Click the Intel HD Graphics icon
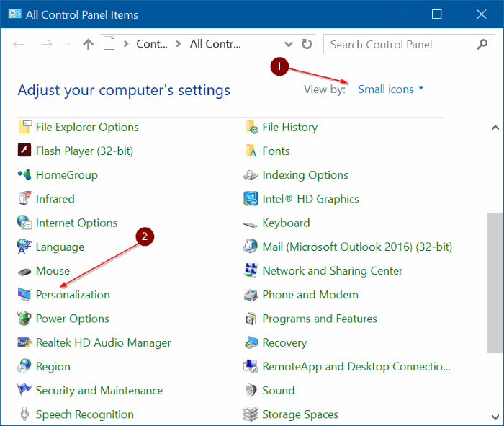 251,199
